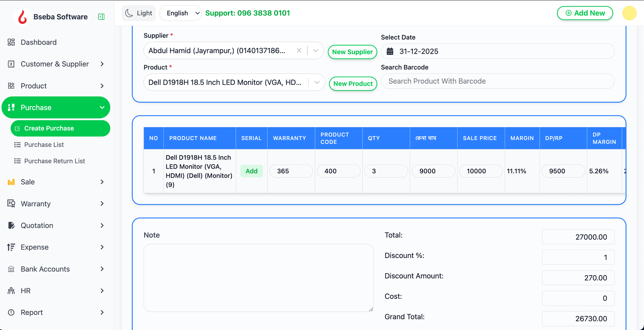
Task: Click the Bank Accounts building icon
Action: click(x=11, y=269)
